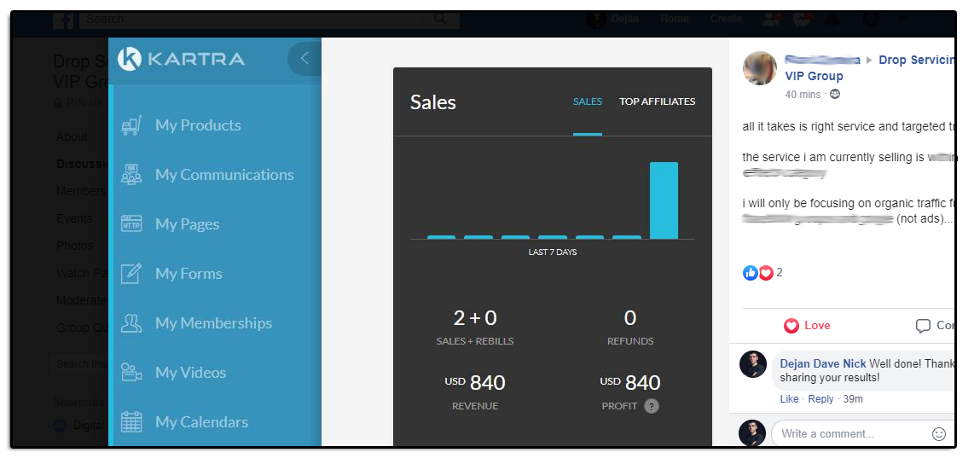
Task: Click the '0' refunds value
Action: tap(630, 317)
